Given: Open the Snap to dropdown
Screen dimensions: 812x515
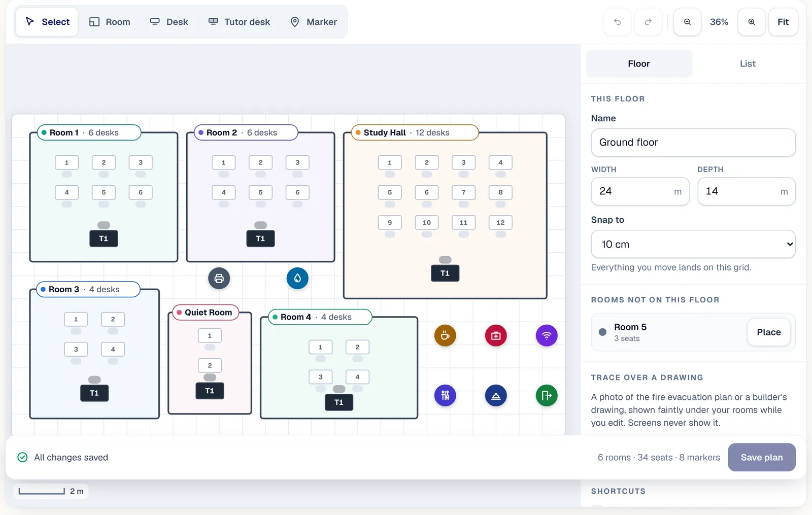Looking at the screenshot, I should click(693, 244).
